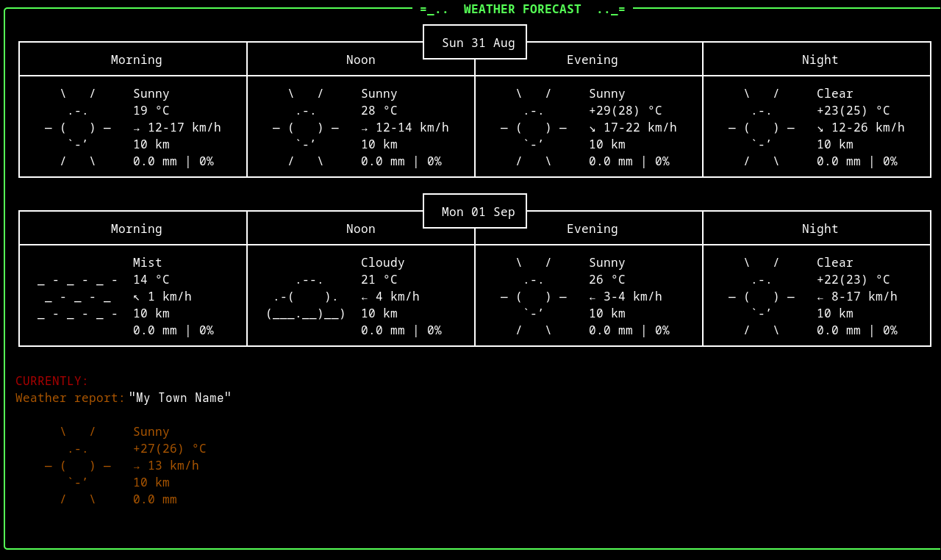Click 10 km visibility in Sun 31 Aug Night cell
The height and width of the screenshot is (560, 941).
pyautogui.click(x=835, y=144)
